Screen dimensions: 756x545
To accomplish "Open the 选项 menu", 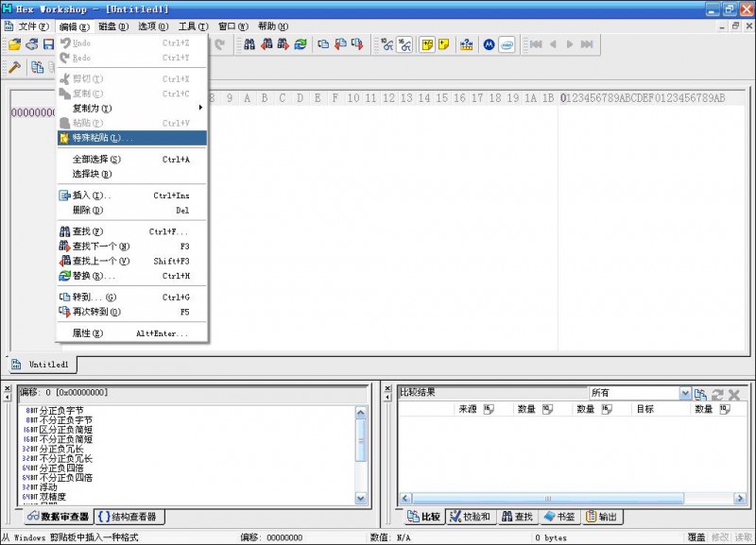I will tap(153, 26).
